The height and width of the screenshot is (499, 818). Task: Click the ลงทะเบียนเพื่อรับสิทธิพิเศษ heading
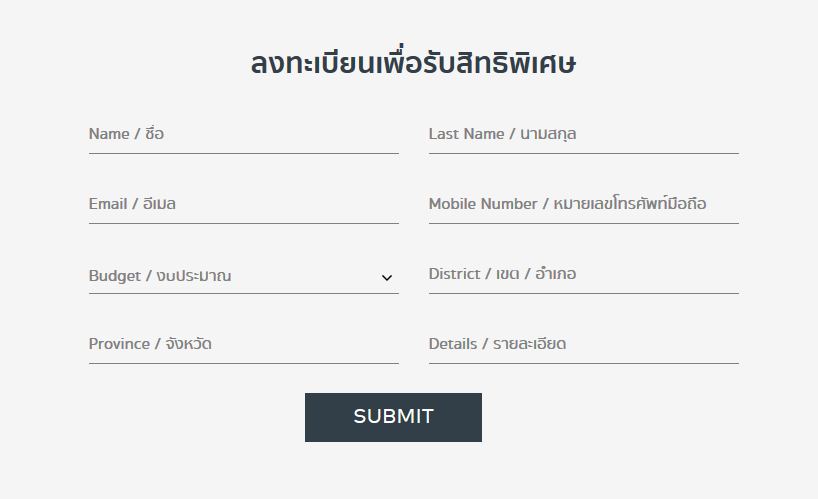coord(413,63)
